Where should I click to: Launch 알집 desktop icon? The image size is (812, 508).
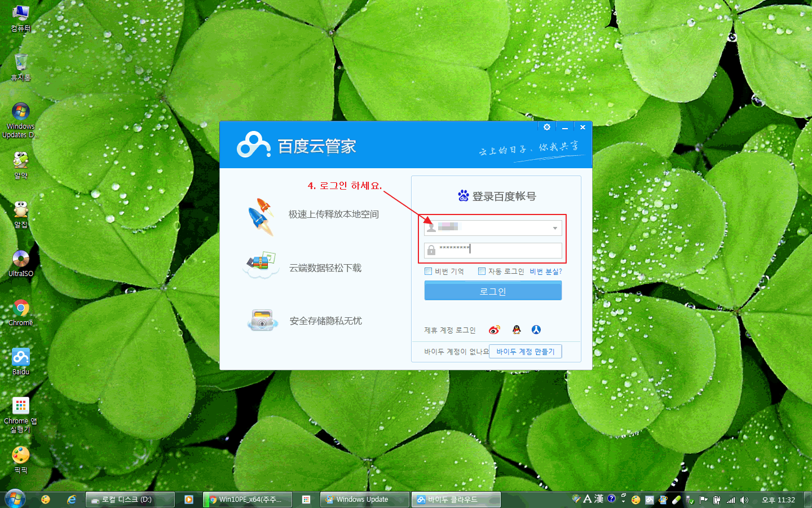coord(21,215)
